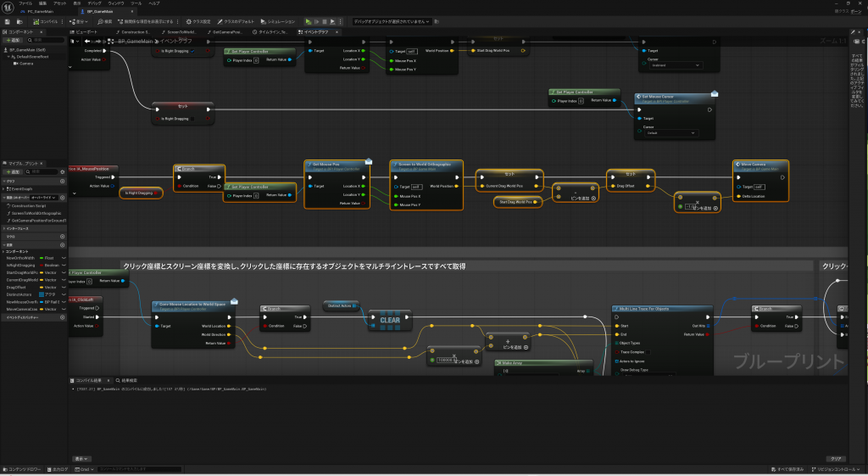Open the オーバーライド (override) dropdown
The width and height of the screenshot is (868, 476).
point(44,197)
